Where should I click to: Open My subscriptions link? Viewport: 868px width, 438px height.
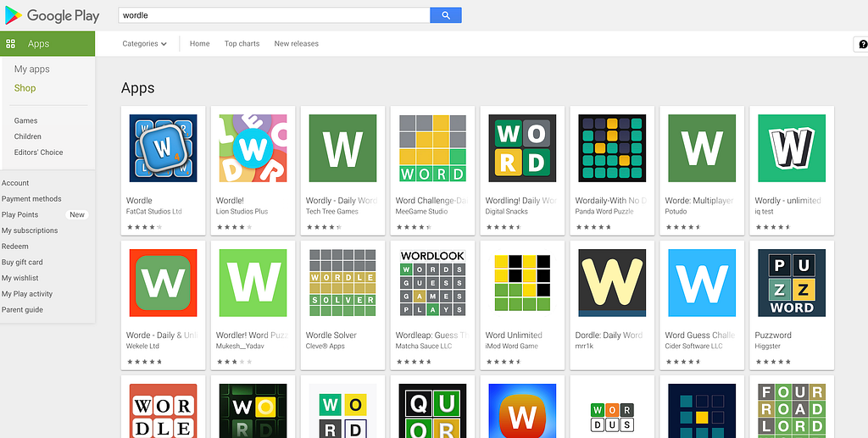click(x=30, y=230)
